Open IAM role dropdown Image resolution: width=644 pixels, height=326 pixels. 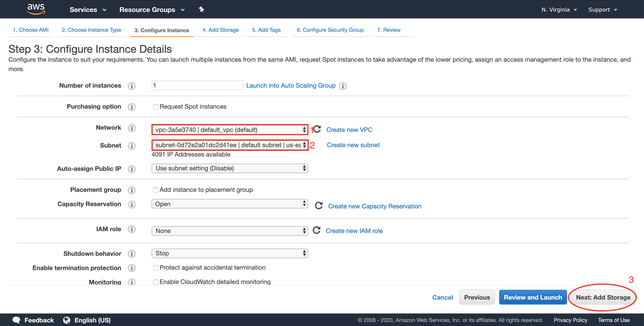point(230,231)
